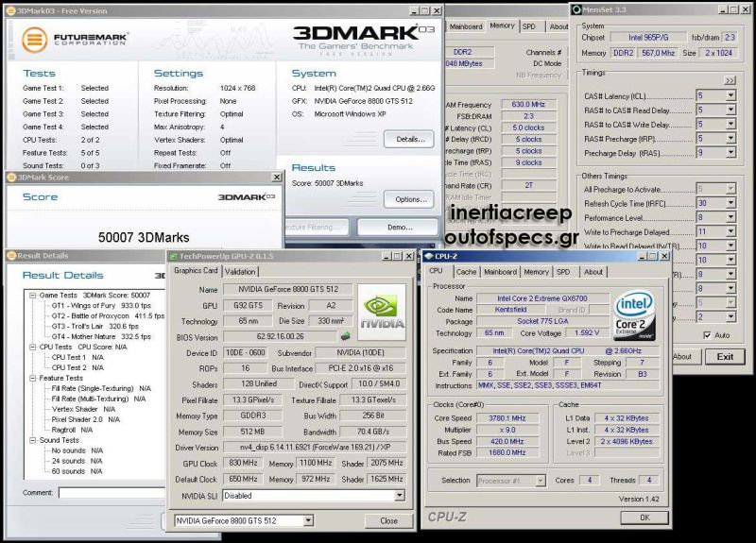Select the Ragtroll N/A tree row
756x543 pixels.
click(x=72, y=430)
